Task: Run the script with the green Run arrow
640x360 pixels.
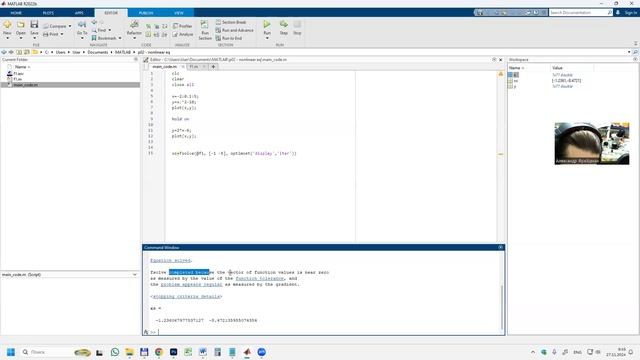Action: (x=267, y=24)
